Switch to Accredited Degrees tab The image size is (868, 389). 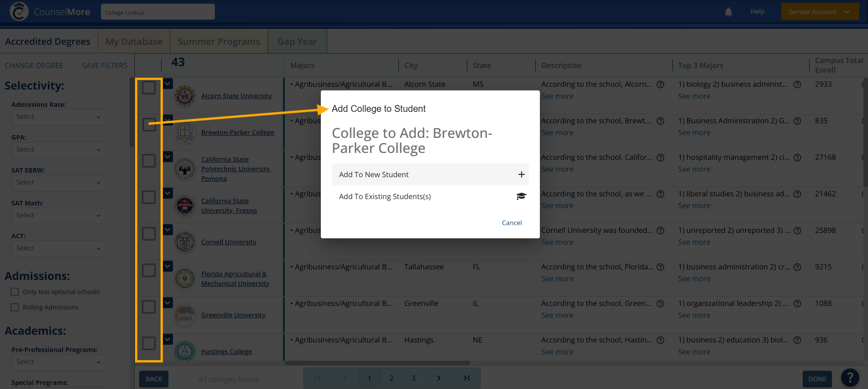pos(48,42)
